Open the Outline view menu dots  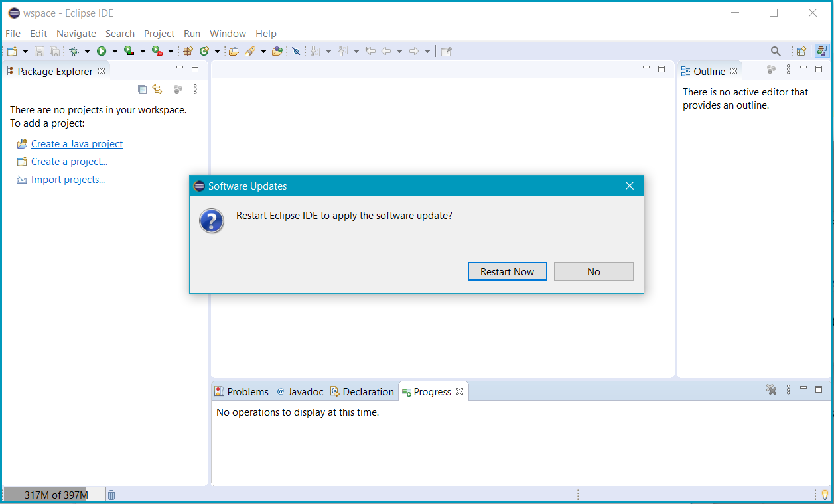coord(788,69)
